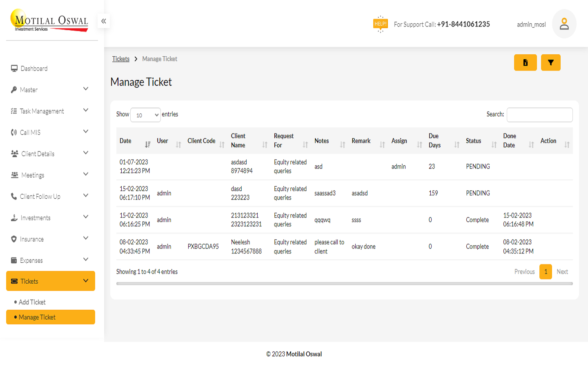The height and width of the screenshot is (366, 588).
Task: Click the Task Management list icon
Action: 14,111
